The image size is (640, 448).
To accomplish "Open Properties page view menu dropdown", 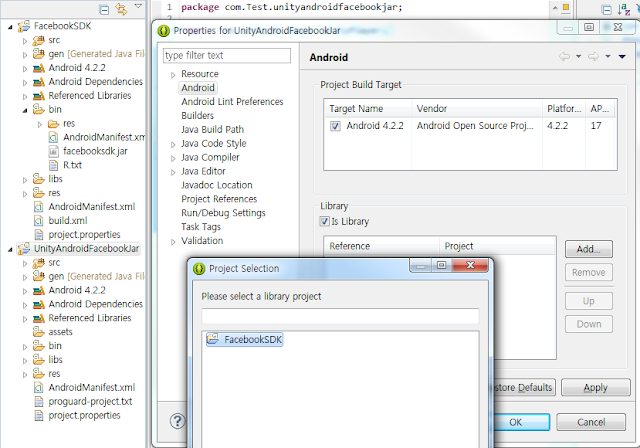I will 622,57.
